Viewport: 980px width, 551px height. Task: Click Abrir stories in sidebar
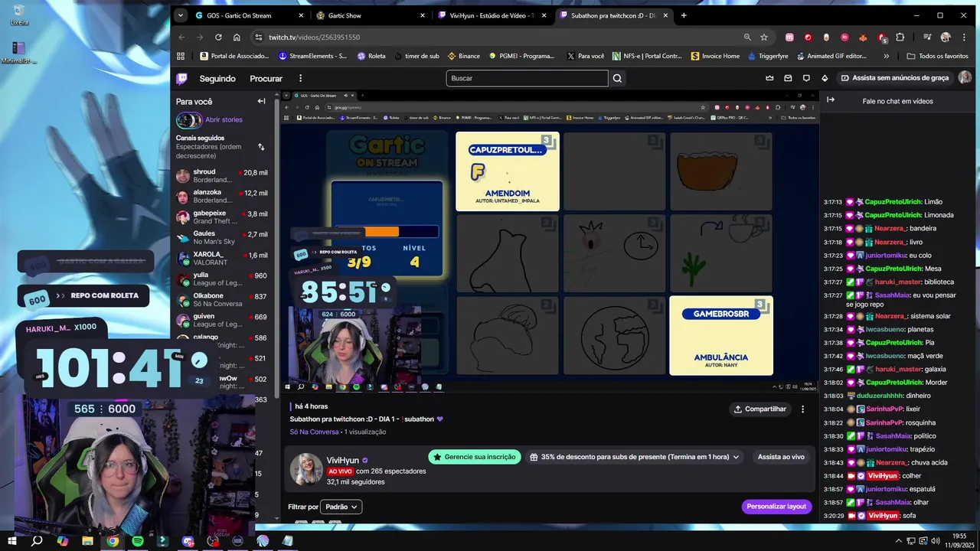point(224,120)
